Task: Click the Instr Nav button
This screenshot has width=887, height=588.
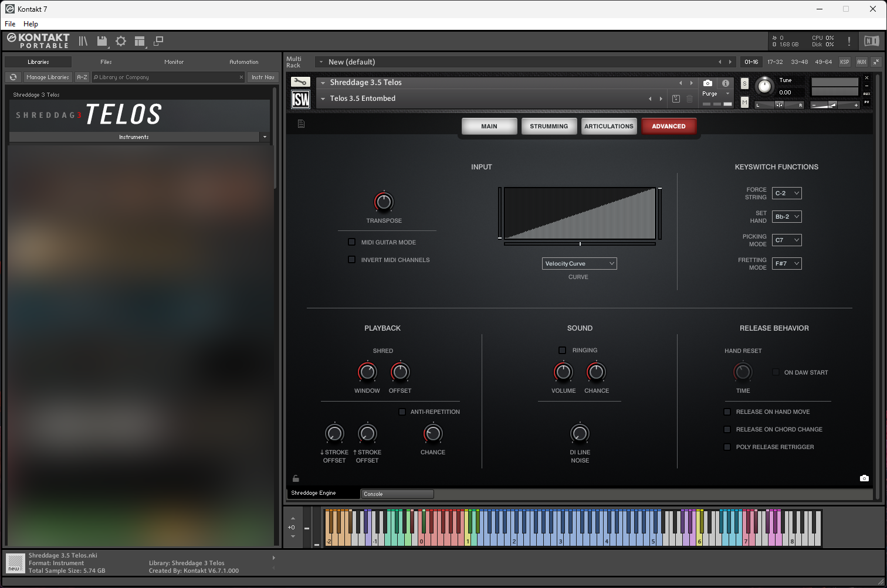Action: click(262, 77)
